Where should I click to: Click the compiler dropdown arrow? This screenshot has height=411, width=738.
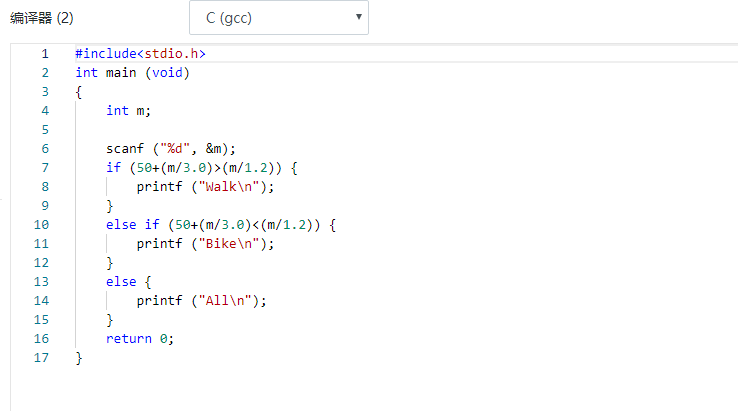(x=359, y=17)
